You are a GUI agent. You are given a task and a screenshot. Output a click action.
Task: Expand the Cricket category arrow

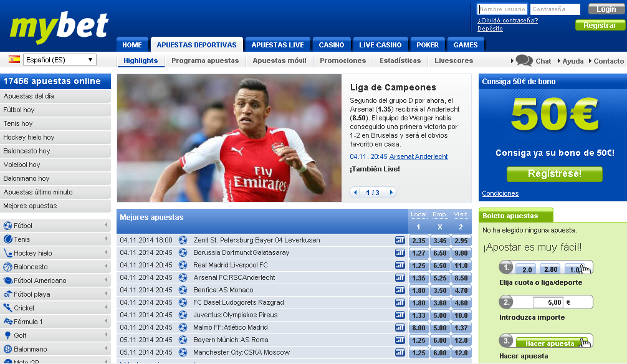pos(106,307)
